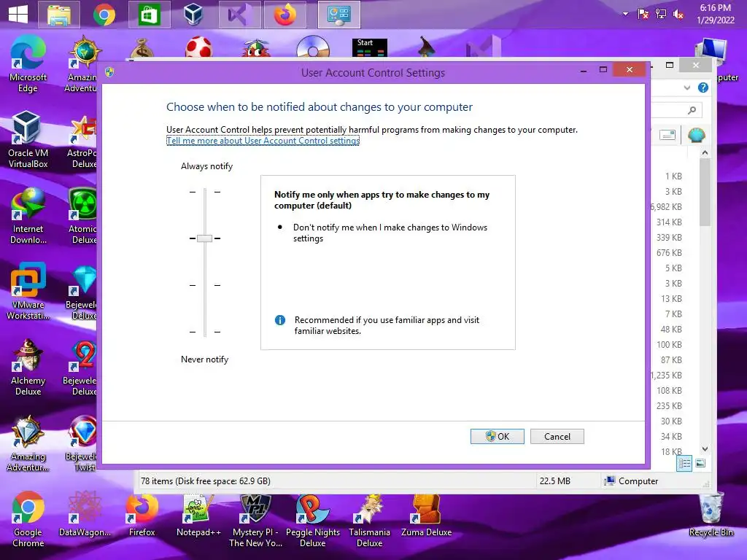Launch Chrome from the taskbar

tap(104, 15)
